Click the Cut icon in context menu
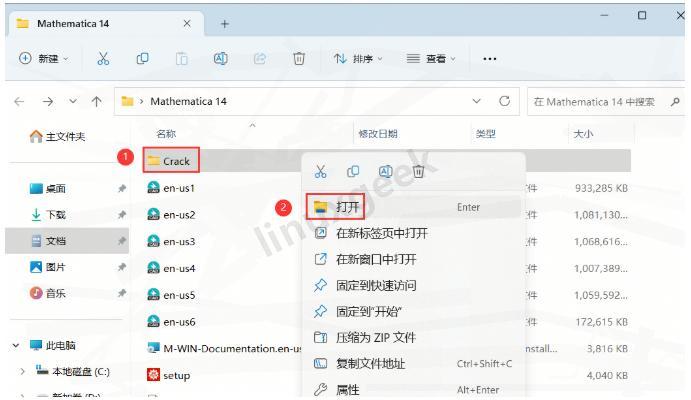 pos(320,171)
